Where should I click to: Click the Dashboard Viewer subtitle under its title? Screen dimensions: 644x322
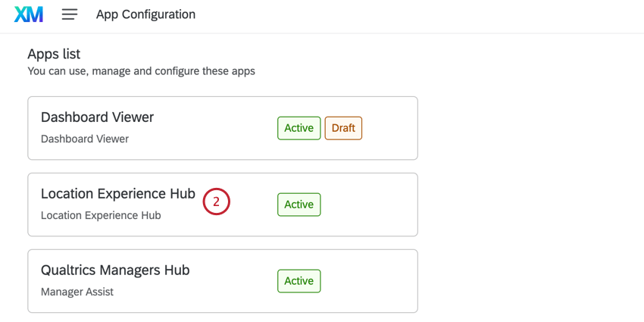tap(85, 139)
